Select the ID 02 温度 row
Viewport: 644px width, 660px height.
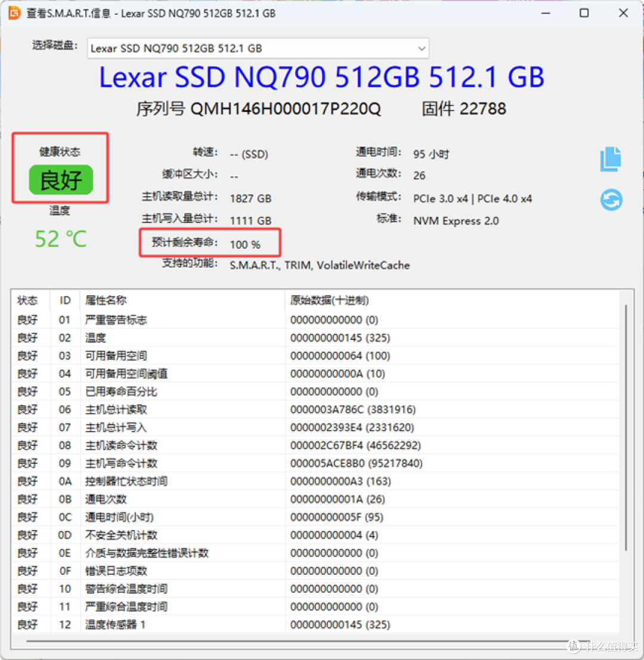tap(315, 337)
